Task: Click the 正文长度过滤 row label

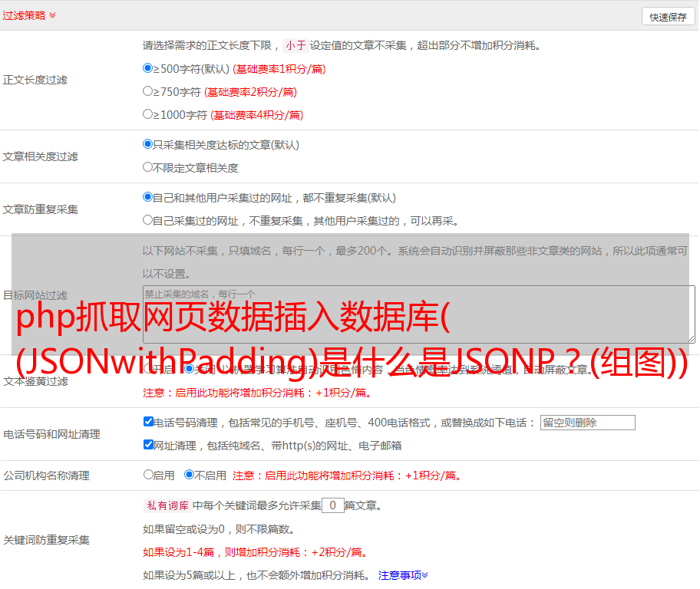Action: click(35, 80)
